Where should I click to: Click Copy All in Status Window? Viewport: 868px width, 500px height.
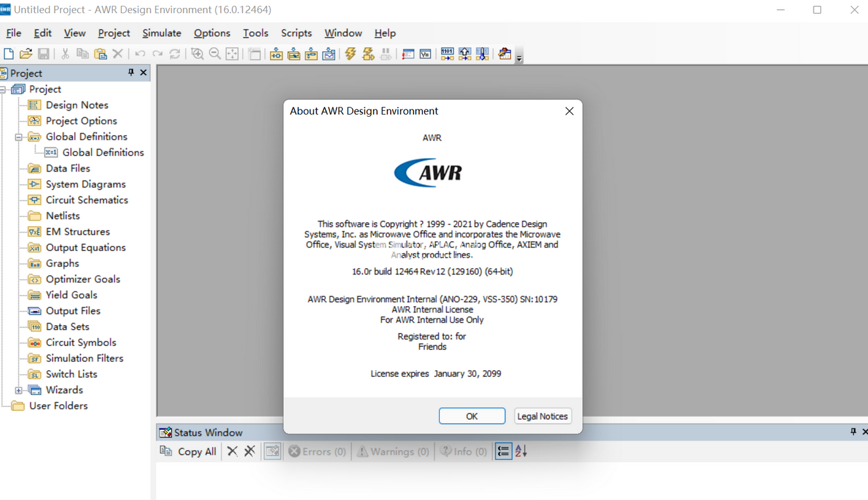188,452
